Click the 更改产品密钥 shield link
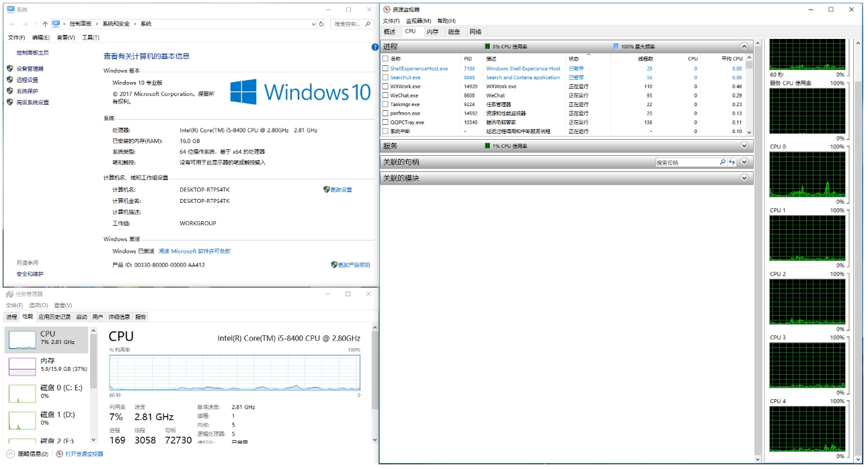Image resolution: width=868 pixels, height=469 pixels. click(350, 265)
